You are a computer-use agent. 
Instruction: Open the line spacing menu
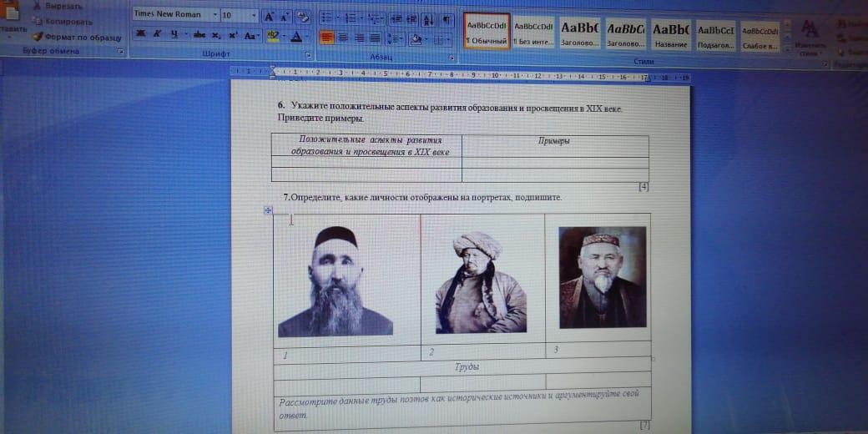pyautogui.click(x=396, y=40)
